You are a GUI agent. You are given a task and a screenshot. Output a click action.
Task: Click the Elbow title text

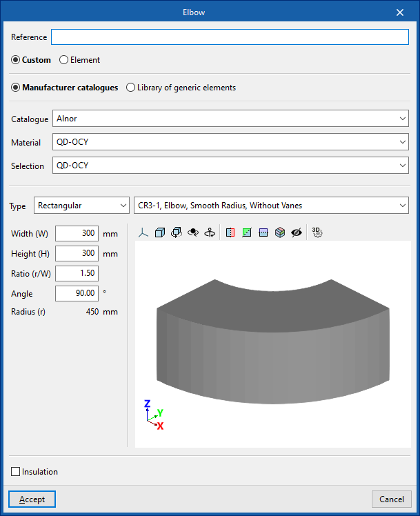pos(194,12)
